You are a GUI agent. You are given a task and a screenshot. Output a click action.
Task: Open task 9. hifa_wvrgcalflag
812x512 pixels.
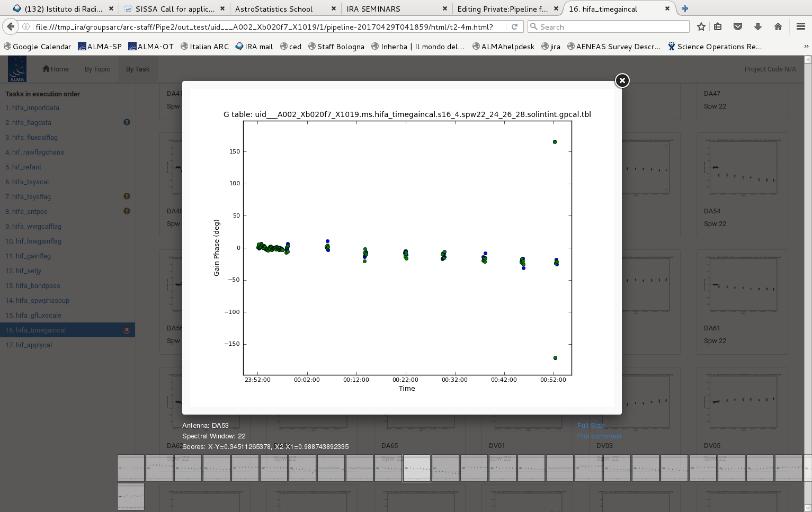pos(33,226)
